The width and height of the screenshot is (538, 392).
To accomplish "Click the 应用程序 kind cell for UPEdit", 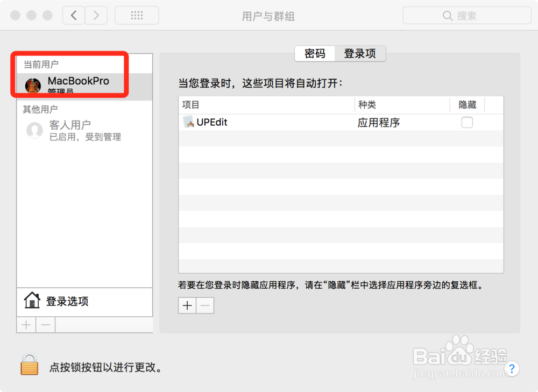I will 378,123.
